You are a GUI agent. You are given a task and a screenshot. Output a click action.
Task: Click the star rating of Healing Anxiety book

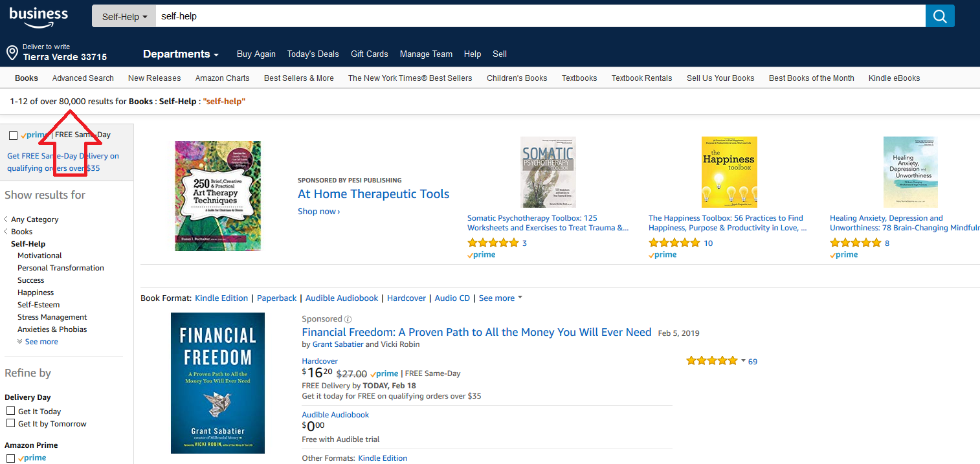[x=856, y=243]
